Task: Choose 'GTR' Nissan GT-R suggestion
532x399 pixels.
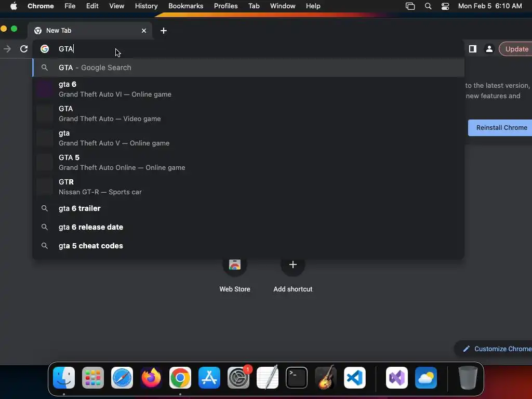Action: point(248,187)
